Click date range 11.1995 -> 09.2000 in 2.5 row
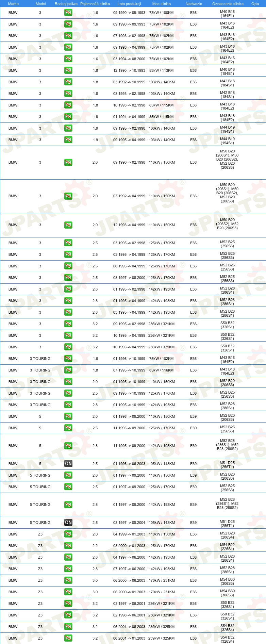 [129, 428]
